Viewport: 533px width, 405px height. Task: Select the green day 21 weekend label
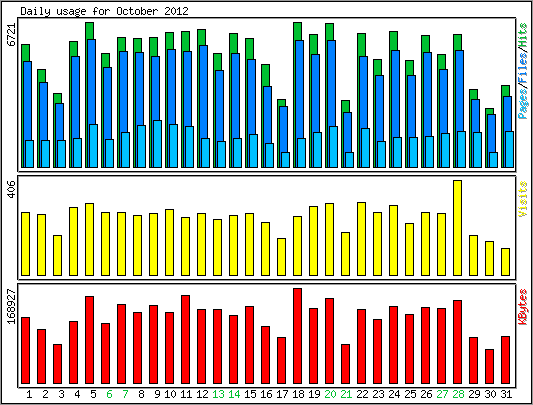click(346, 394)
